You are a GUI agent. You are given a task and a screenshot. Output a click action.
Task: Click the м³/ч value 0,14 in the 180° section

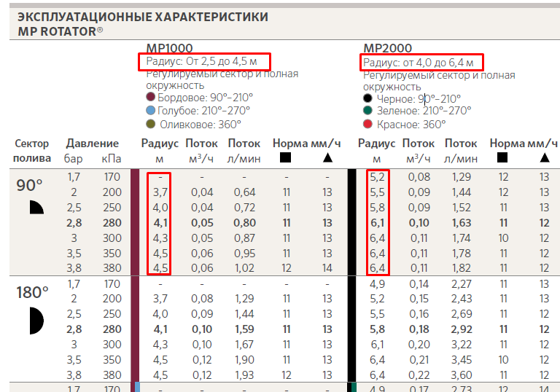pos(419,284)
